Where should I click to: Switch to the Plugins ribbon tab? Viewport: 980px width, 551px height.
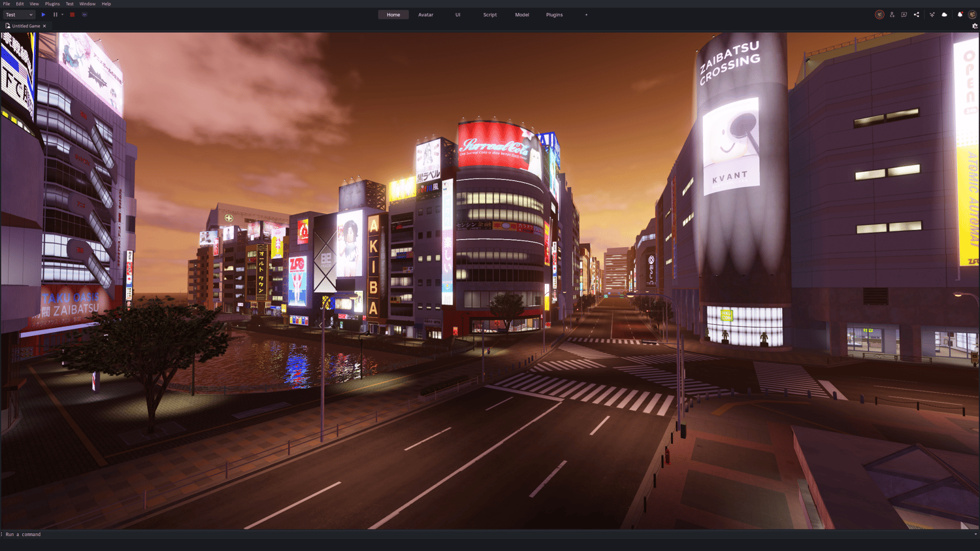click(554, 14)
